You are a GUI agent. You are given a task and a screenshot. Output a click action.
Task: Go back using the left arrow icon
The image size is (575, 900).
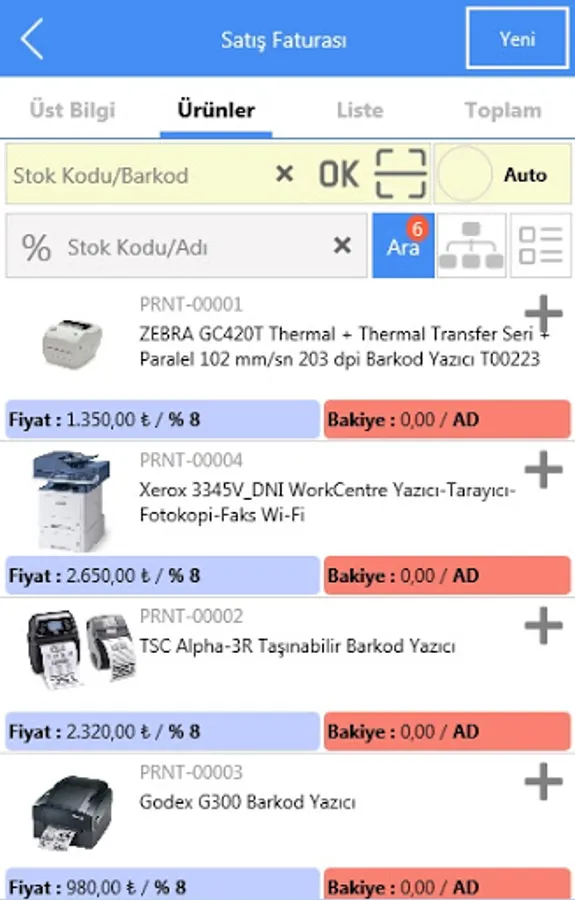click(x=32, y=39)
